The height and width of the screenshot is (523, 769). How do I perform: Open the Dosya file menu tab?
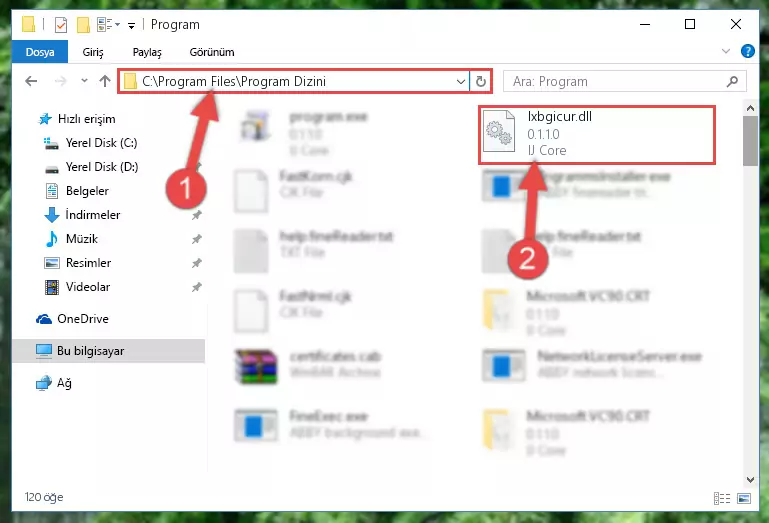[x=40, y=52]
